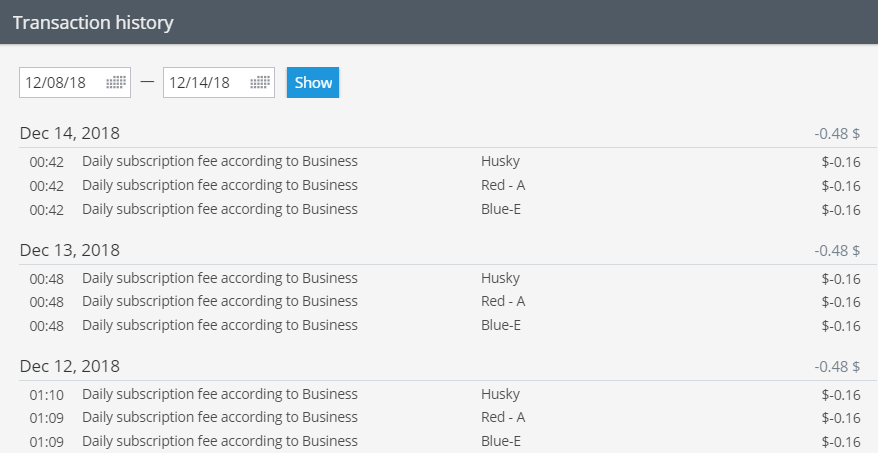The width and height of the screenshot is (878, 453).
Task: Click the 00:42 time in Dec 14 Husky row
Action: pyautogui.click(x=46, y=162)
